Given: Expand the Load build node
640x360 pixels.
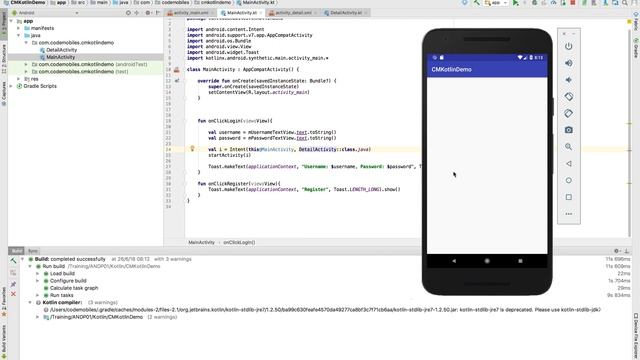Looking at the screenshot, I should pyautogui.click(x=38, y=273).
